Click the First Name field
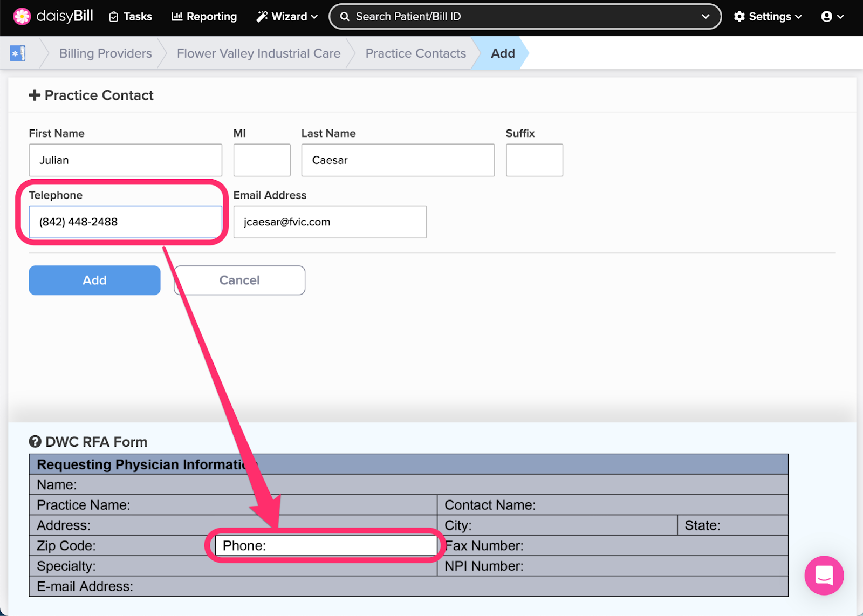 point(125,160)
